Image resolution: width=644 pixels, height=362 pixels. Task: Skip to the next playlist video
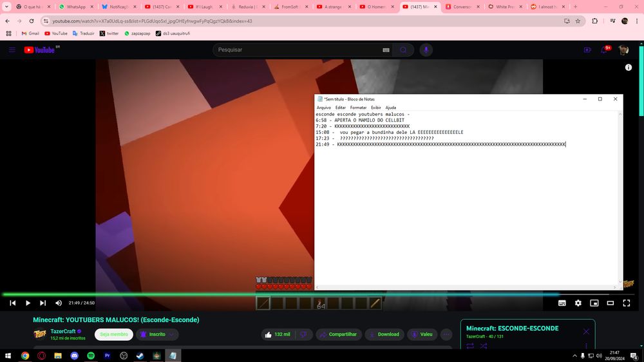(43, 303)
